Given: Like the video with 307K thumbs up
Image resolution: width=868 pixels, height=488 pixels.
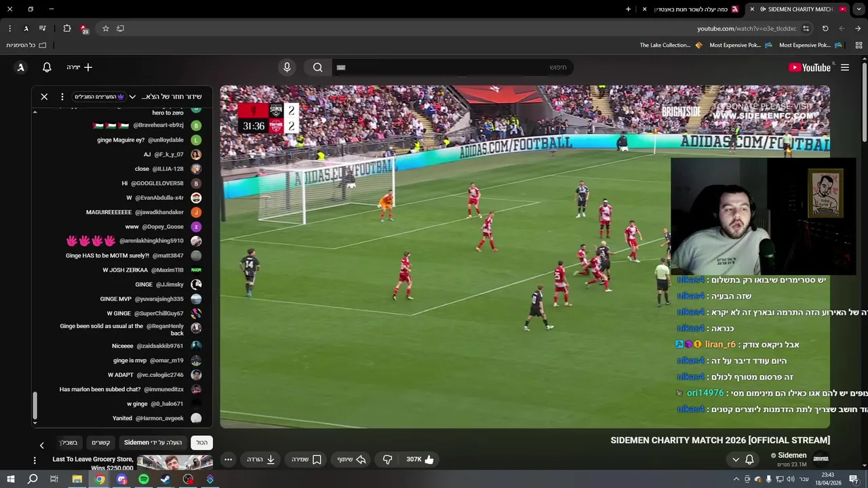Looking at the screenshot, I should [420, 460].
